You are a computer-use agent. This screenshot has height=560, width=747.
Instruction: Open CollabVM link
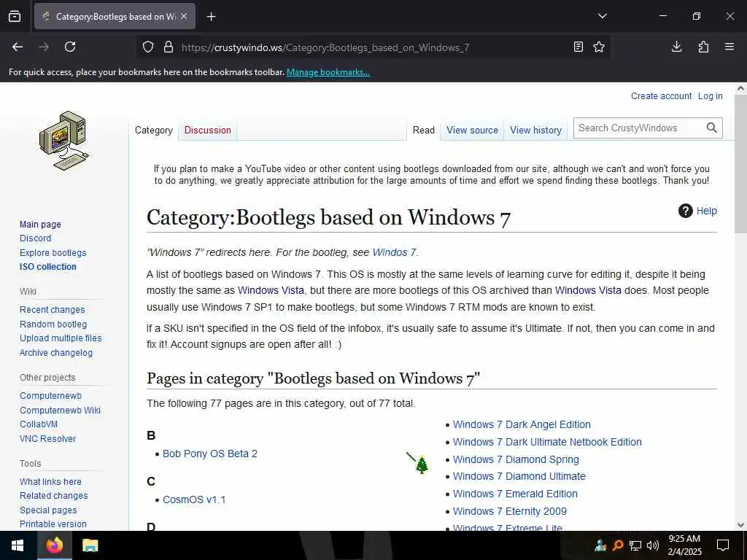(x=39, y=424)
